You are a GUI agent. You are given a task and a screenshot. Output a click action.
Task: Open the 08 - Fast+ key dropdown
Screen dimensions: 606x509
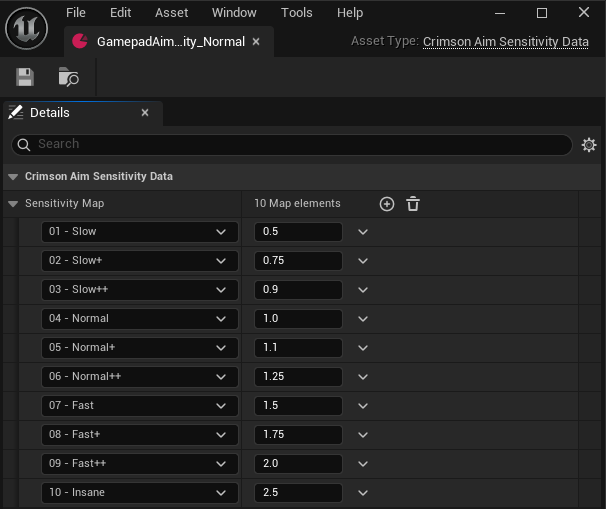(140, 434)
